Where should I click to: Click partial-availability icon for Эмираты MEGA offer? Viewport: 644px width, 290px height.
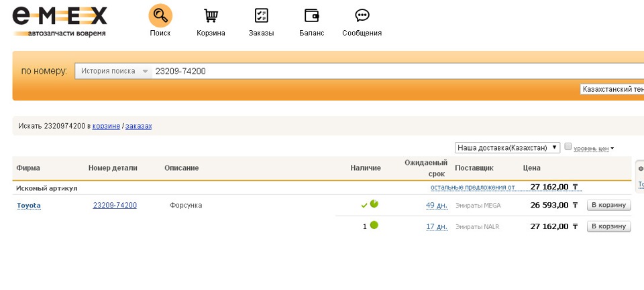[x=374, y=204]
